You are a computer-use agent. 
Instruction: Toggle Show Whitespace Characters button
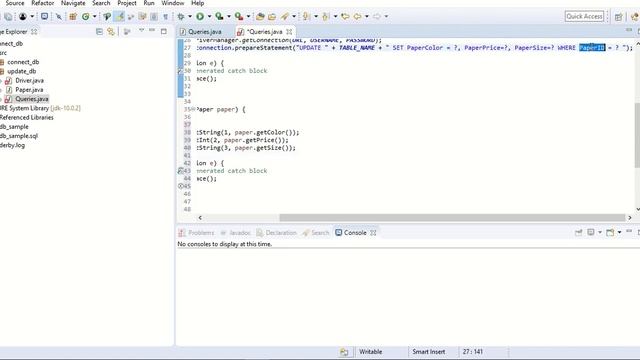click(165, 16)
